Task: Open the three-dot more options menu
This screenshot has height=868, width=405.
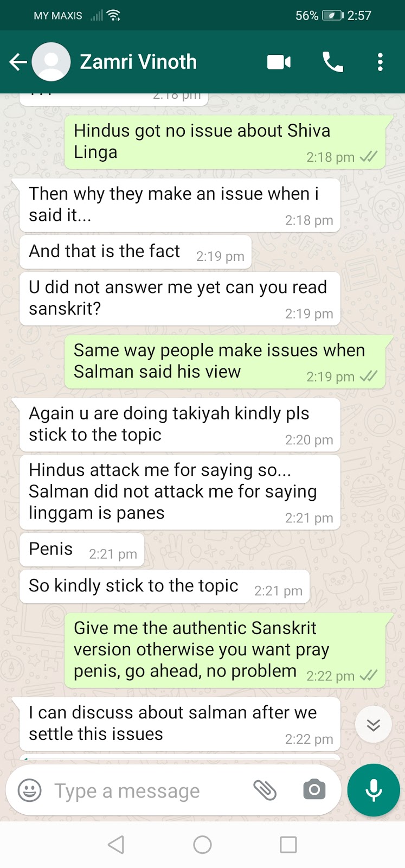Action: 380,62
